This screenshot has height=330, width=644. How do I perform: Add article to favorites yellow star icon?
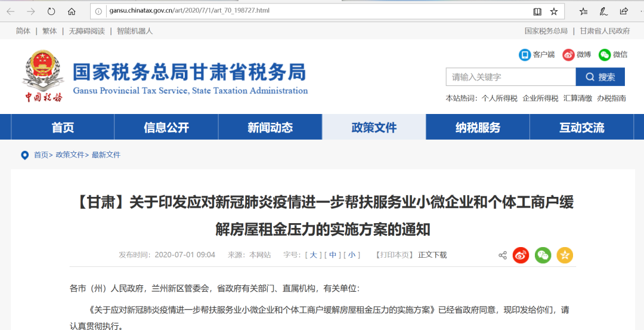pyautogui.click(x=565, y=255)
